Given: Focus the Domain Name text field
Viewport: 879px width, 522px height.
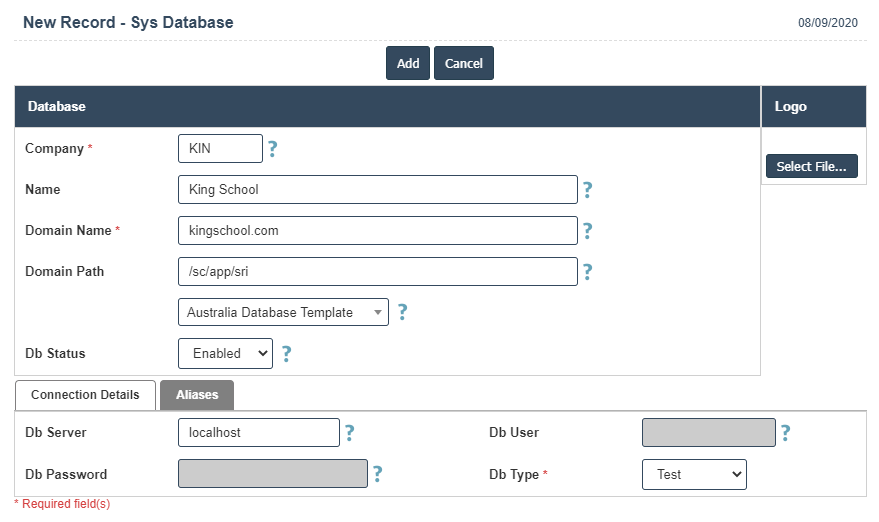Looking at the screenshot, I should (377, 230).
